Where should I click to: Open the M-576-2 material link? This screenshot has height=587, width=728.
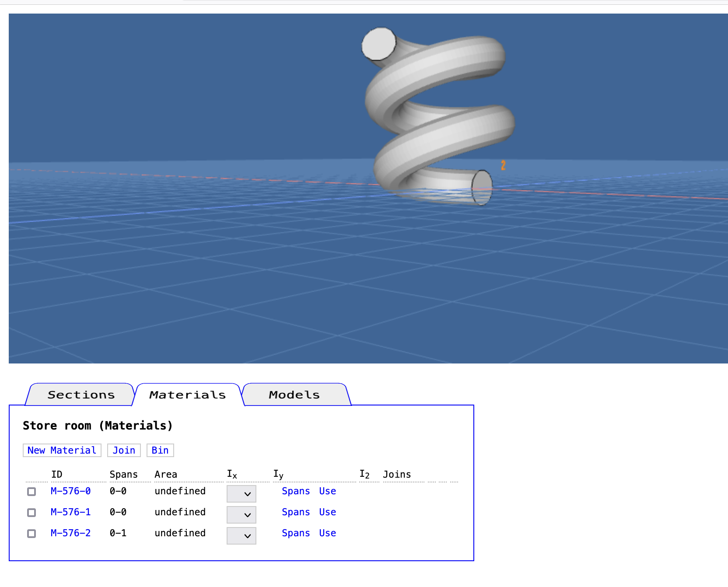click(x=70, y=533)
